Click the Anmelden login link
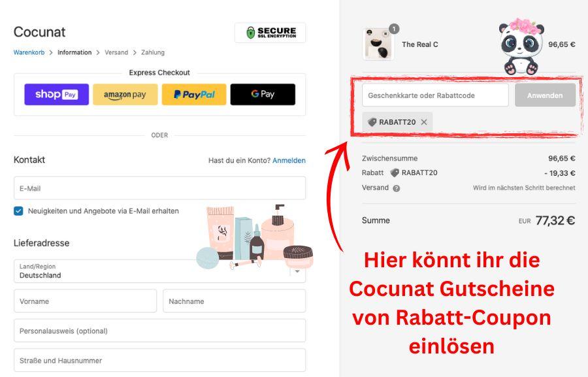The height and width of the screenshot is (377, 588). coord(289,161)
